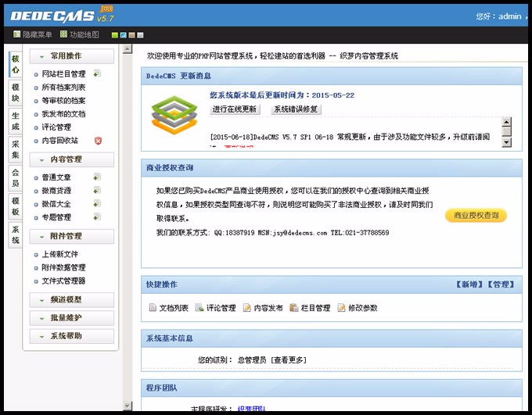
Task: Click the yellow 商业授权查询 button
Action: pos(476,215)
